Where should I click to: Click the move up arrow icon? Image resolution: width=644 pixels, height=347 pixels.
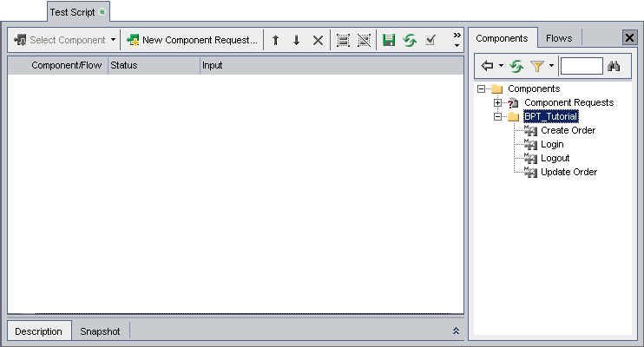tap(276, 40)
